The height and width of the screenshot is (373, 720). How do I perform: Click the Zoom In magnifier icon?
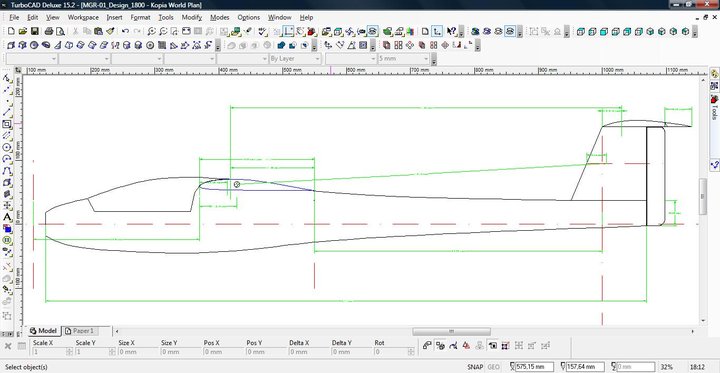[151, 31]
